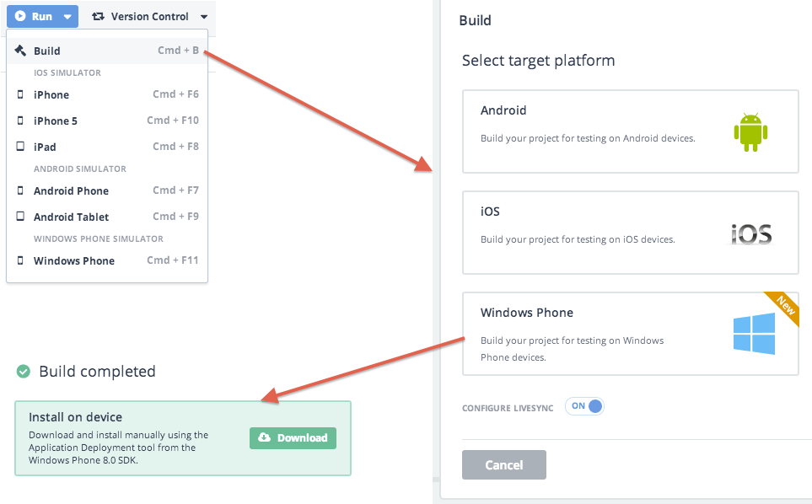Select Android Tablet simulator
812x504 pixels.
[107, 217]
